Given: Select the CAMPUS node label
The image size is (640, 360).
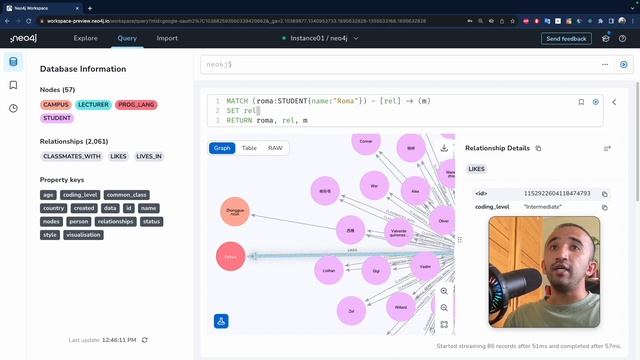Looking at the screenshot, I should pyautogui.click(x=56, y=105).
